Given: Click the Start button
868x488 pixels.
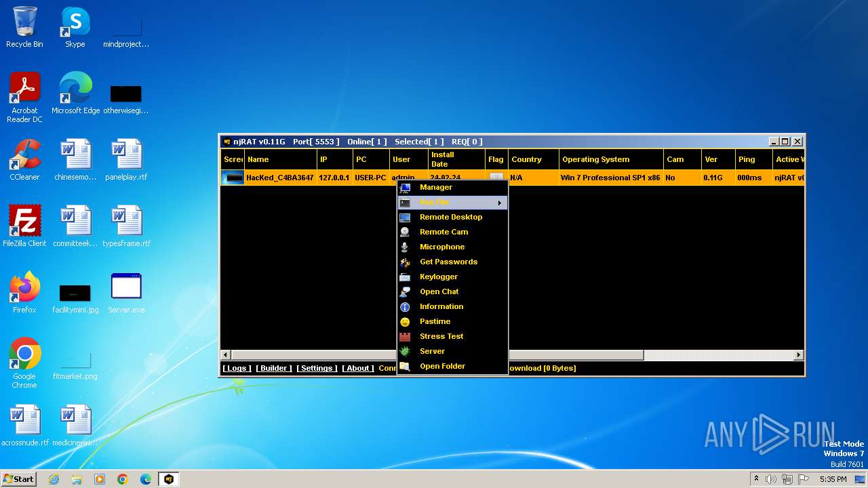Looking at the screenshot, I should 19,479.
